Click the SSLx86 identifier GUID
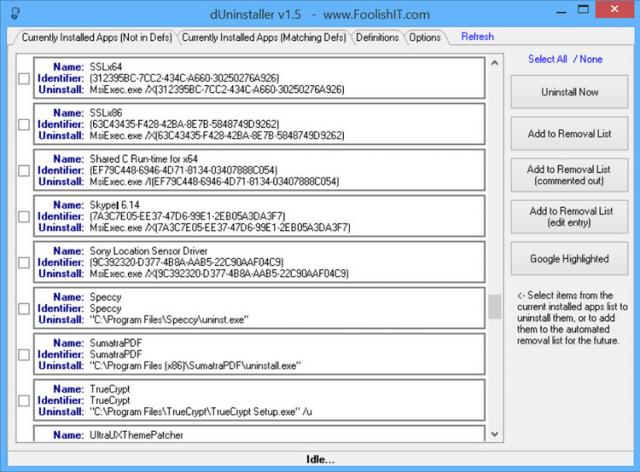The width and height of the screenshot is (640, 472). pos(184,124)
